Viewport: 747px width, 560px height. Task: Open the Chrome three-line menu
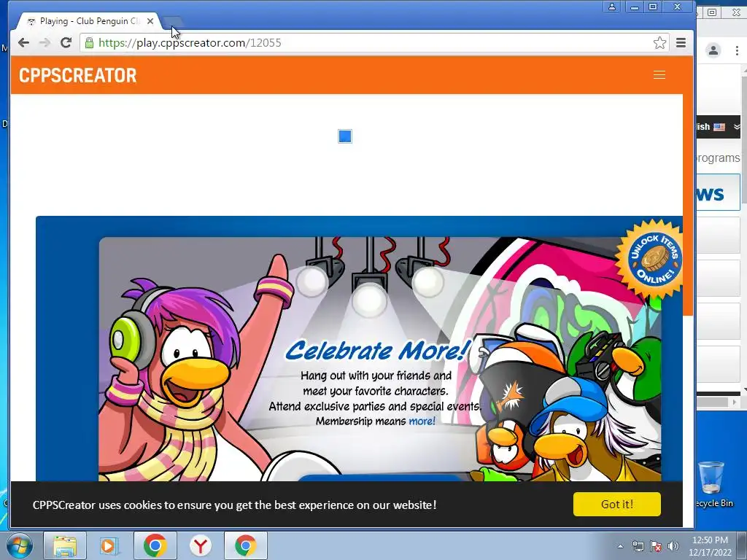click(x=681, y=43)
